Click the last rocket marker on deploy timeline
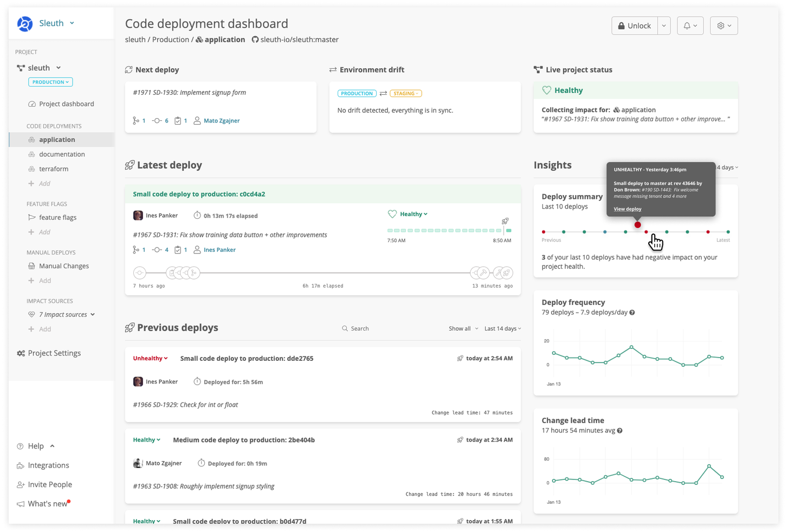The width and height of the screenshot is (788, 532). tap(506, 273)
